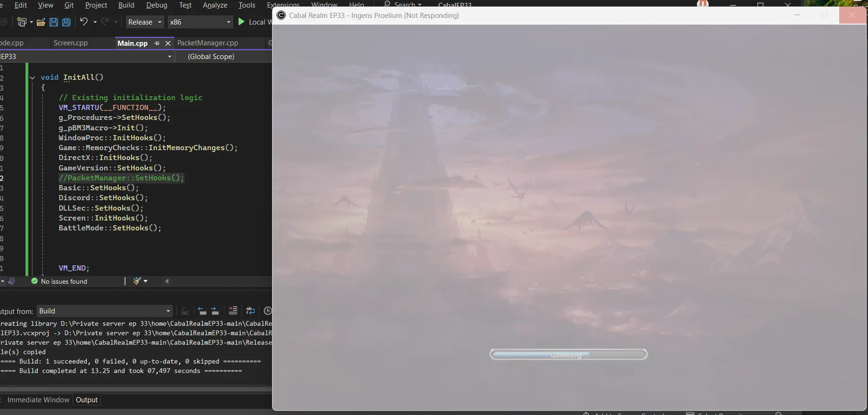Click the New Project toolbar icon
This screenshot has width=868, height=415.
coord(22,22)
